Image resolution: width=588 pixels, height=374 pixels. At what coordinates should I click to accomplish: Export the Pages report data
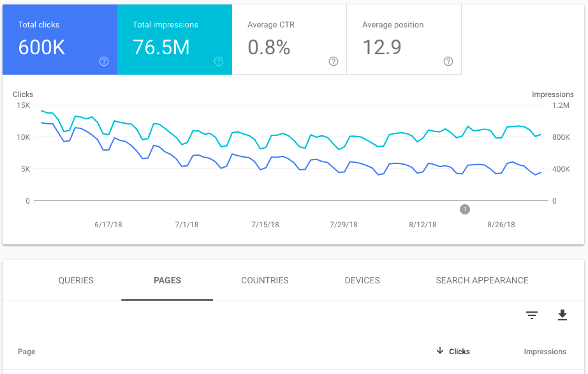(x=562, y=315)
